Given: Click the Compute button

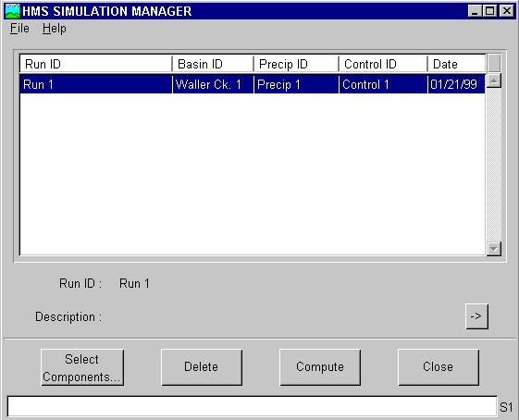Looking at the screenshot, I should [x=320, y=367].
